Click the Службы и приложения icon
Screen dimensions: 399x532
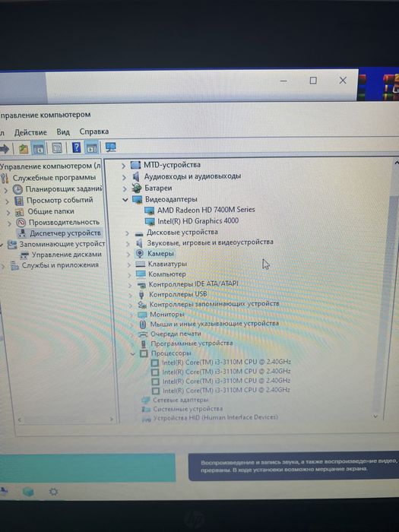coord(14,265)
